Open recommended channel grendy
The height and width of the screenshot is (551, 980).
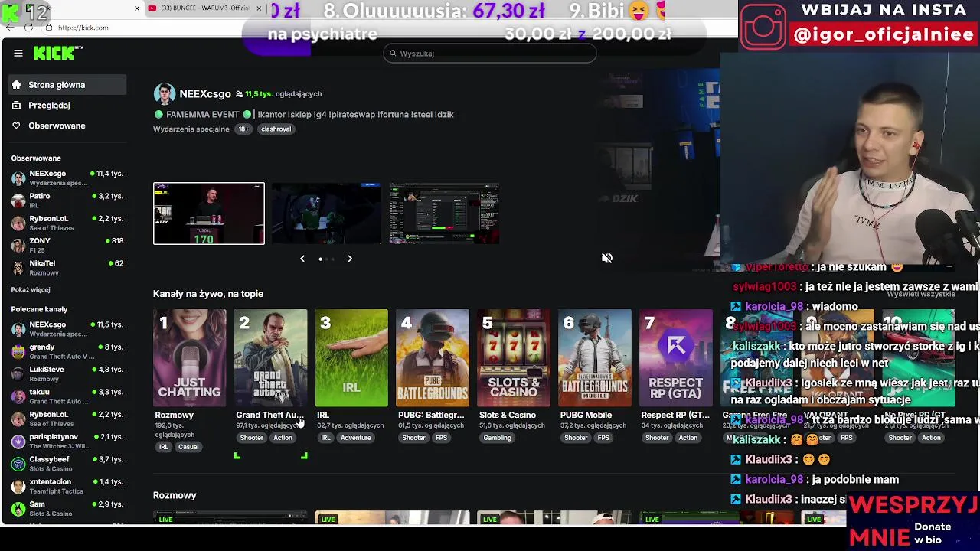click(67, 351)
